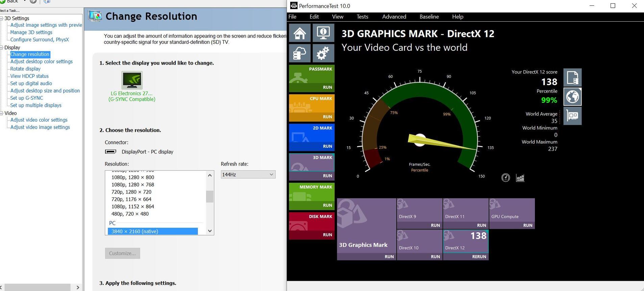Viewport: 644px width, 291px height.
Task: Open Manage 3D settings
Action: coord(31,32)
